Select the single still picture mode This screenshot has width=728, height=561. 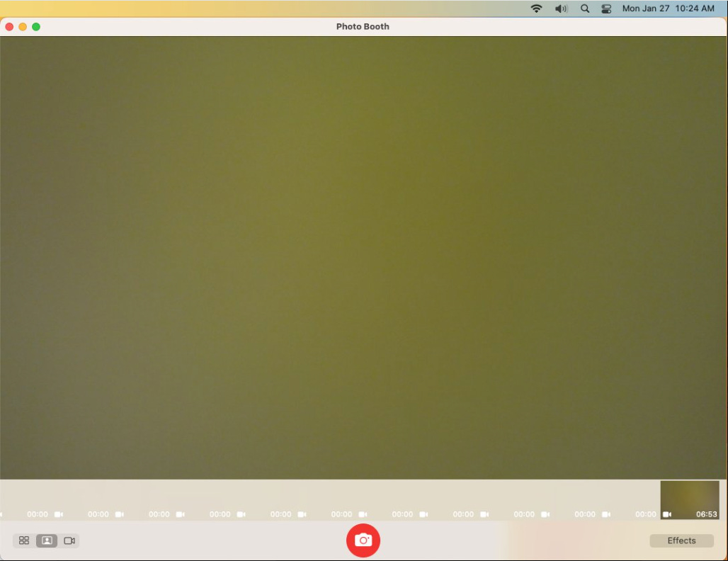(x=47, y=540)
